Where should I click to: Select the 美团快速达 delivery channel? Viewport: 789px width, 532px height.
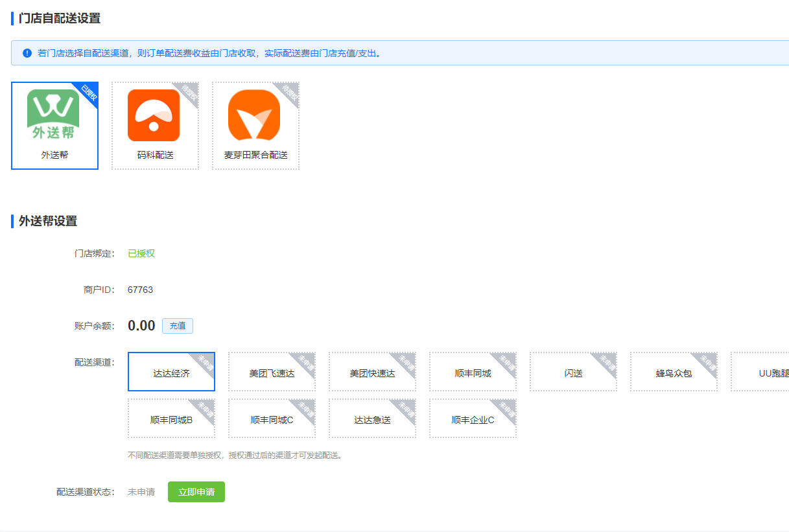coord(372,372)
